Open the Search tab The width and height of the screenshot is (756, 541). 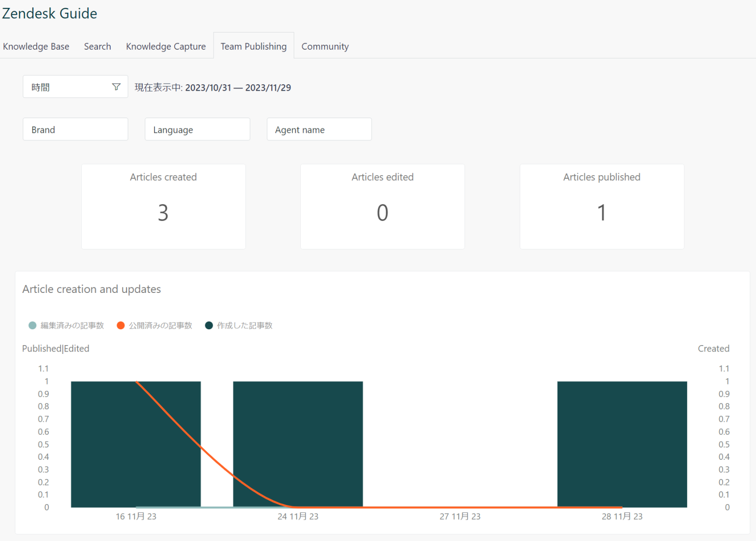click(97, 46)
